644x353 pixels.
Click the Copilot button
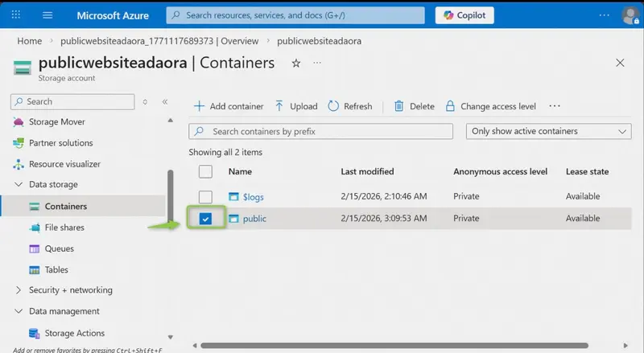tap(464, 15)
